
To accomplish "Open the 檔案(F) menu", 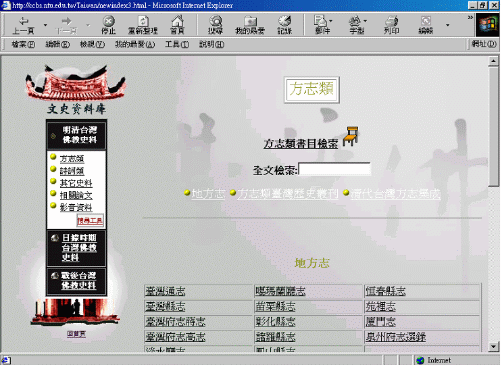I will (23, 44).
